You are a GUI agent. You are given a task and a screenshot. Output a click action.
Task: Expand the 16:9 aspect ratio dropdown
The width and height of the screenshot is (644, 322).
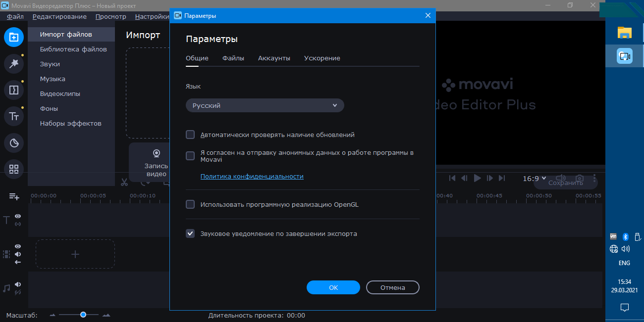(535, 179)
